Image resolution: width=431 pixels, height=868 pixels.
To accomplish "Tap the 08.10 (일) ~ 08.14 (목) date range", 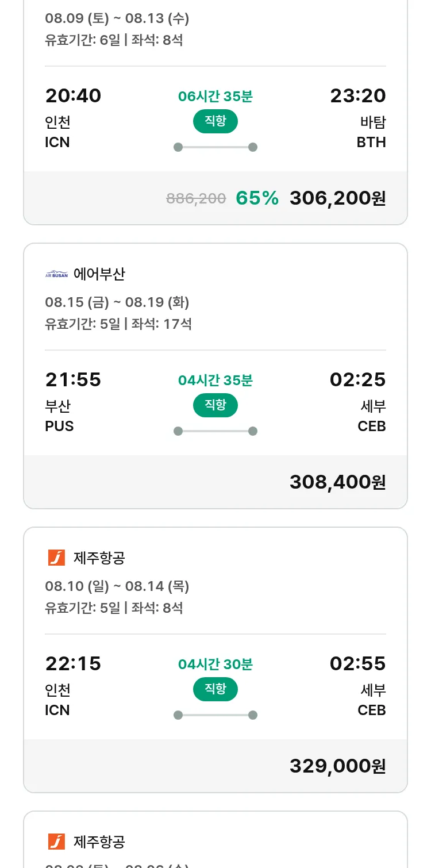I will (x=117, y=586).
